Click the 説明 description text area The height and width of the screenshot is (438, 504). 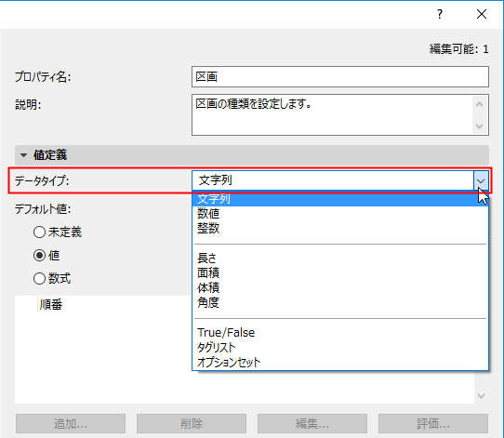(x=333, y=114)
